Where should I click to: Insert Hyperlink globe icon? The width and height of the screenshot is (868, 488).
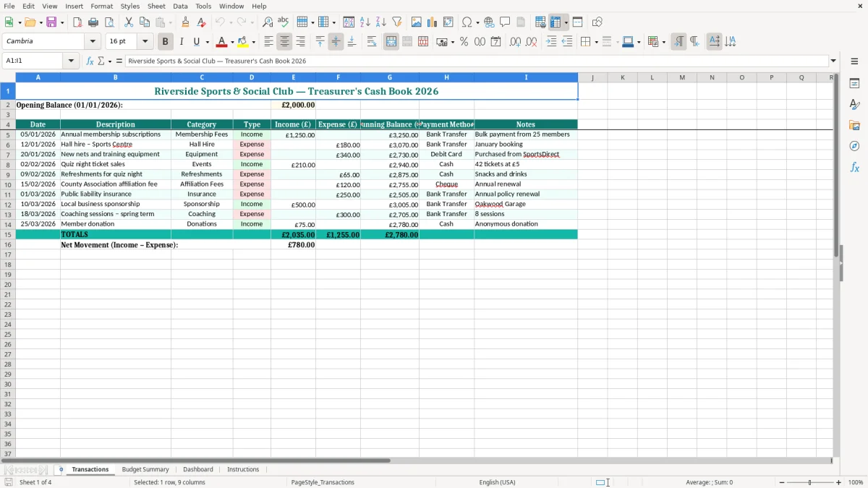click(x=489, y=22)
